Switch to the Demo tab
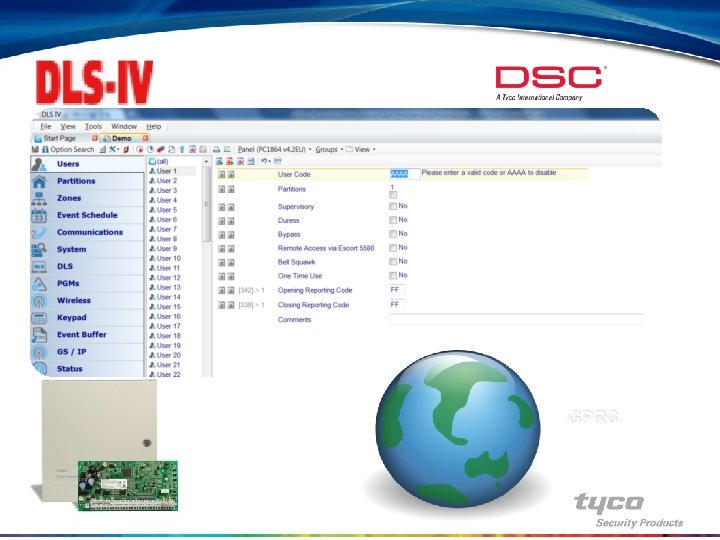 122,138
